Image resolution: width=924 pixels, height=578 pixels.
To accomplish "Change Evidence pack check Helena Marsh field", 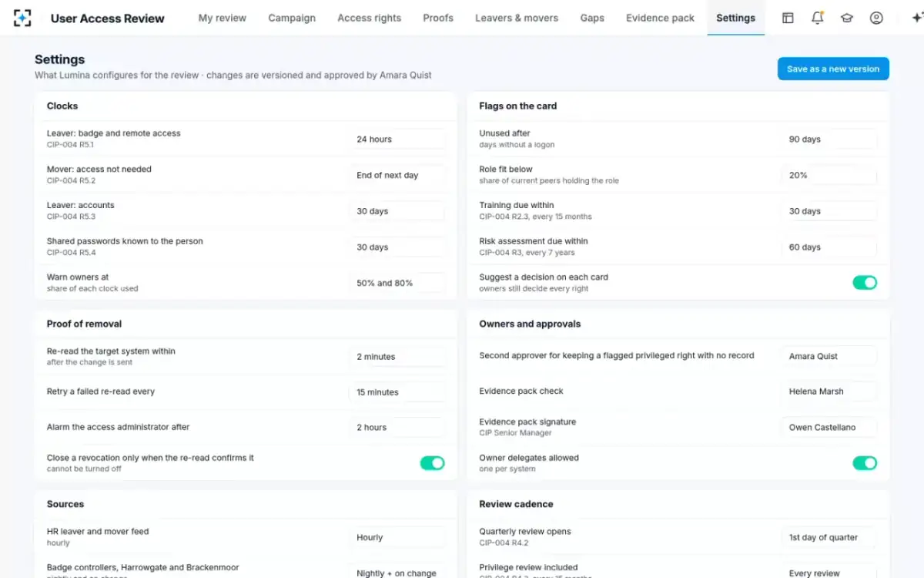I will tap(829, 391).
